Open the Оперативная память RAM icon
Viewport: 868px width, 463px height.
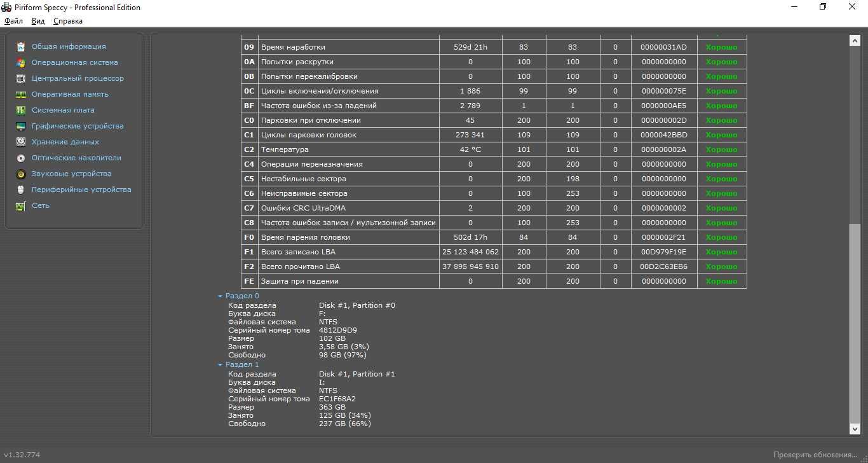click(21, 94)
